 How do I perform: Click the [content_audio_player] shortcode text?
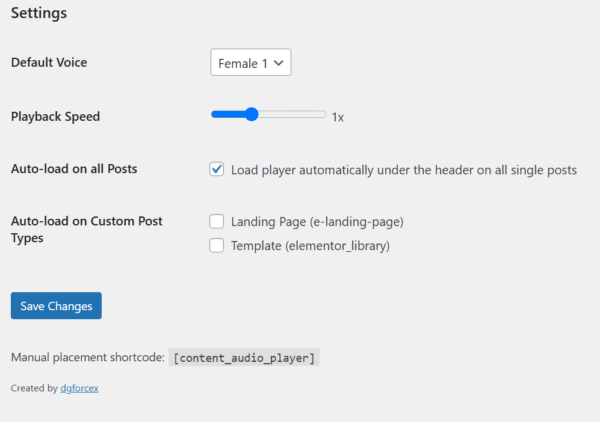pyautogui.click(x=245, y=358)
